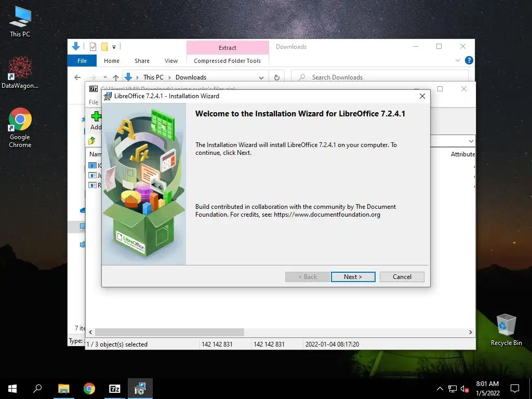The width and height of the screenshot is (532, 399).
Task: Switch to the View ribbon tab
Action: click(171, 61)
